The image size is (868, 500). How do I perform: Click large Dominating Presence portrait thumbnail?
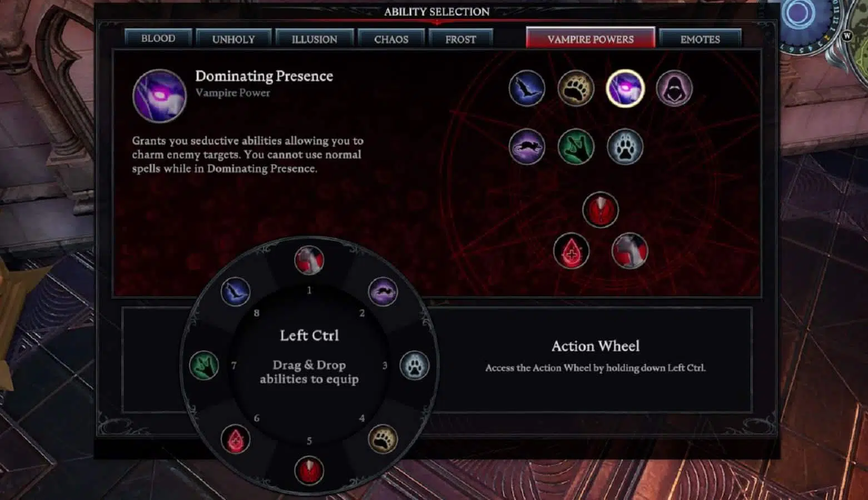159,96
